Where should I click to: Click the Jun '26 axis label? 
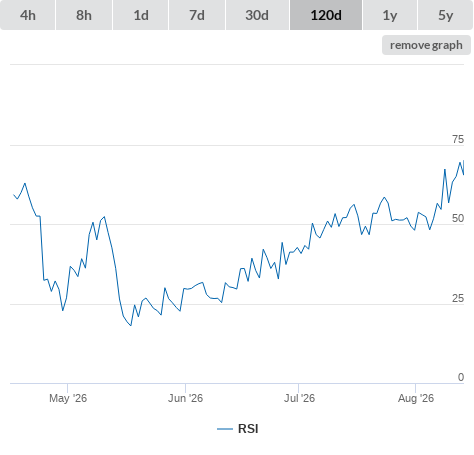tap(185, 398)
